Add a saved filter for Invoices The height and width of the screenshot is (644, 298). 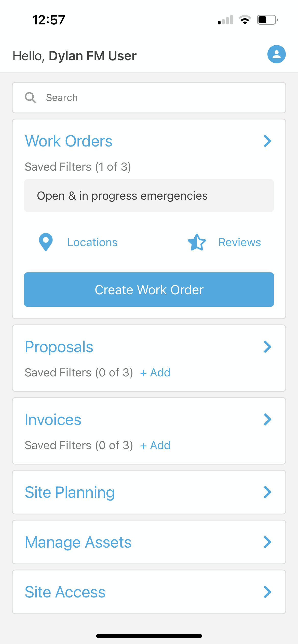[155, 445]
